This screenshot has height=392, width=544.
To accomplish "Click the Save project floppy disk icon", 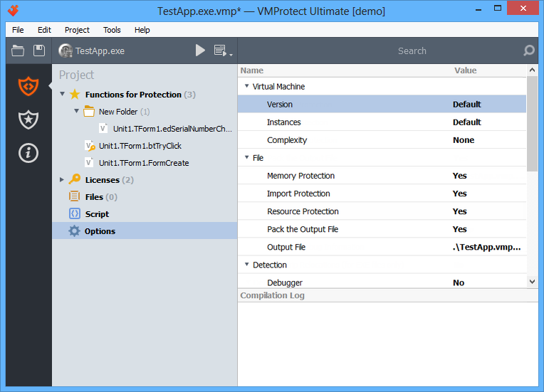I will point(39,51).
